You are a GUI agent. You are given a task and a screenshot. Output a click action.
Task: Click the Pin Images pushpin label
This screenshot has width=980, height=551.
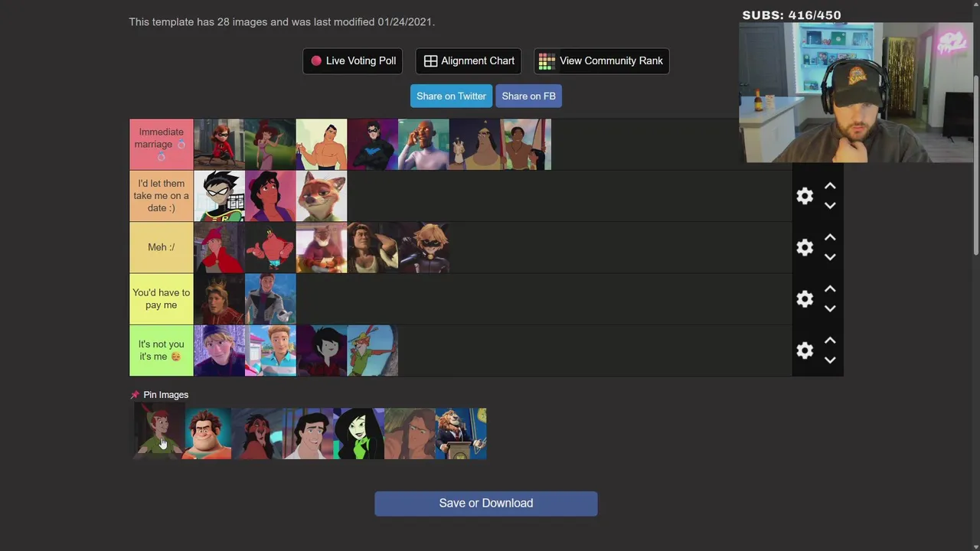pyautogui.click(x=159, y=395)
